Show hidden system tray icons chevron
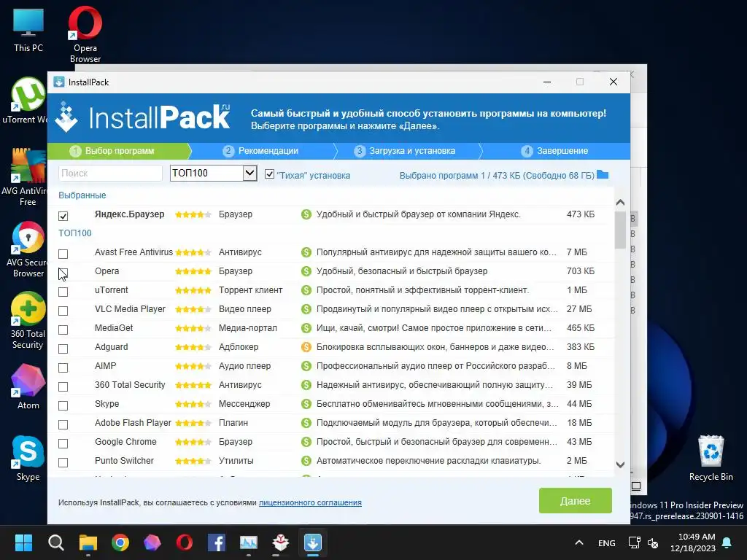This screenshot has width=747, height=560. click(578, 542)
